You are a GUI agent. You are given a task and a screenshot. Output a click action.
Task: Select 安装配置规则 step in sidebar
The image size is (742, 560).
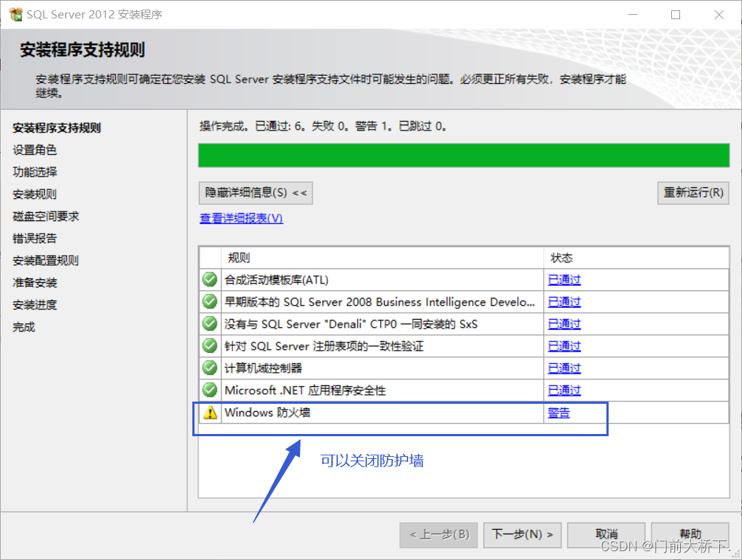[x=46, y=260]
